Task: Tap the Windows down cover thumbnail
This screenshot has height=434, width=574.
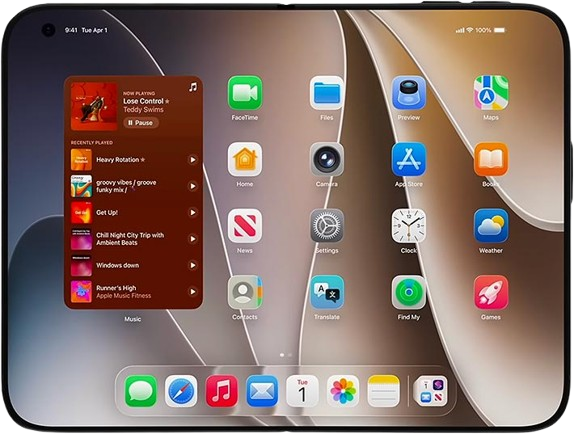Action: point(81,265)
